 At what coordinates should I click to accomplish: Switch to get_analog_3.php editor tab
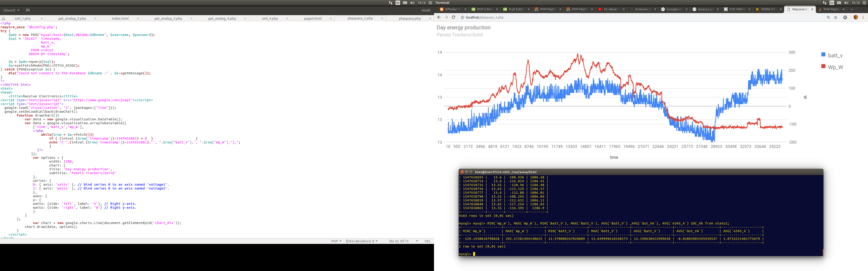pyautogui.click(x=168, y=19)
